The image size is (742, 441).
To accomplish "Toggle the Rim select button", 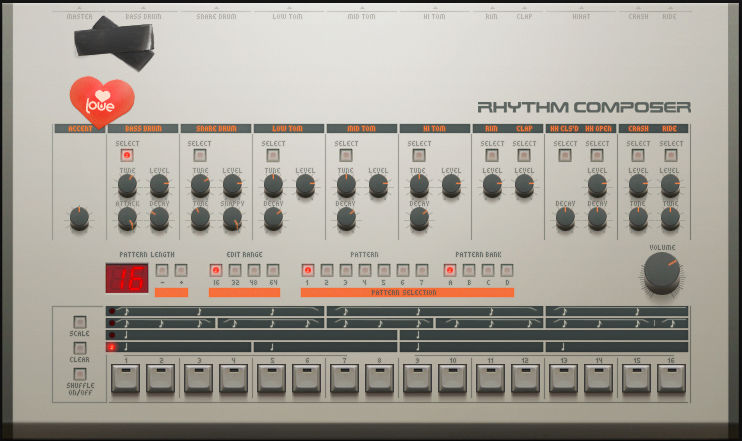I will pyautogui.click(x=492, y=155).
